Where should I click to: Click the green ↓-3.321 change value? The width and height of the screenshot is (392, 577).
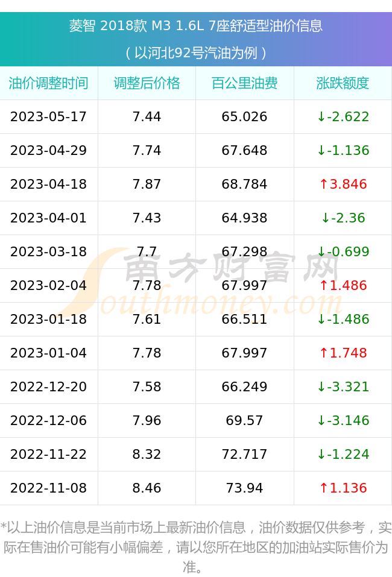343,386
